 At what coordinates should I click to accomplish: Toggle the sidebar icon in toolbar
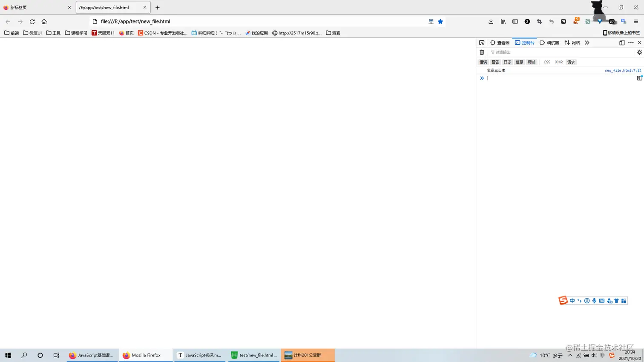[515, 21]
